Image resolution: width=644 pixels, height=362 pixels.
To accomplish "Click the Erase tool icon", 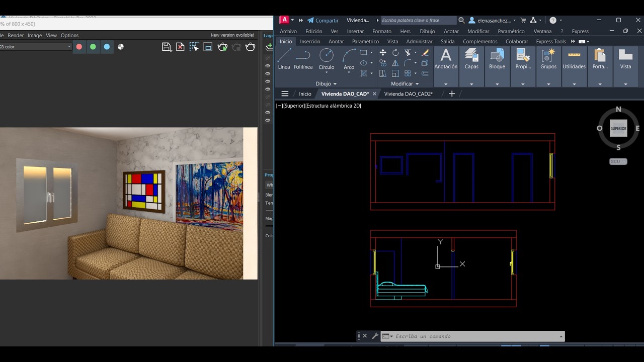I will (425, 52).
